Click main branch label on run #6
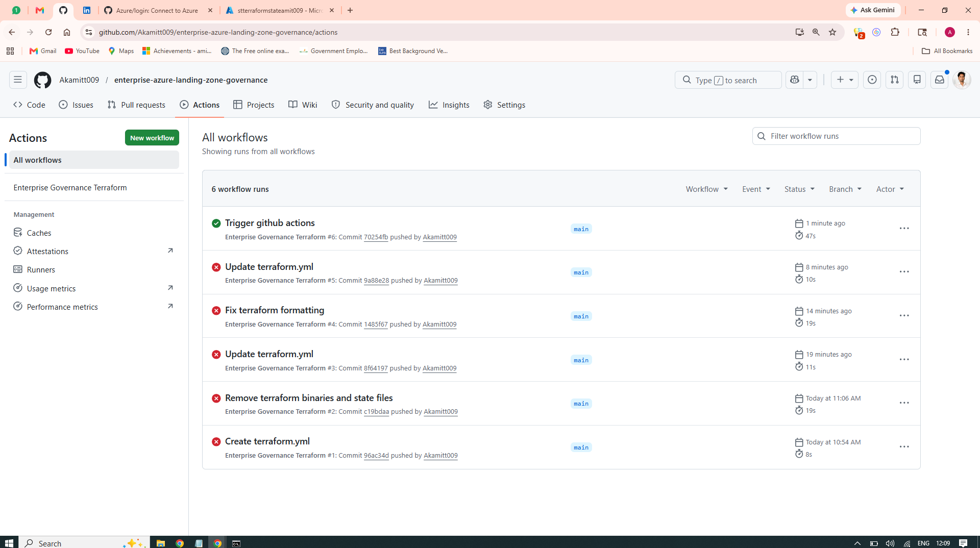Viewport: 980px width, 548px height. pyautogui.click(x=581, y=229)
